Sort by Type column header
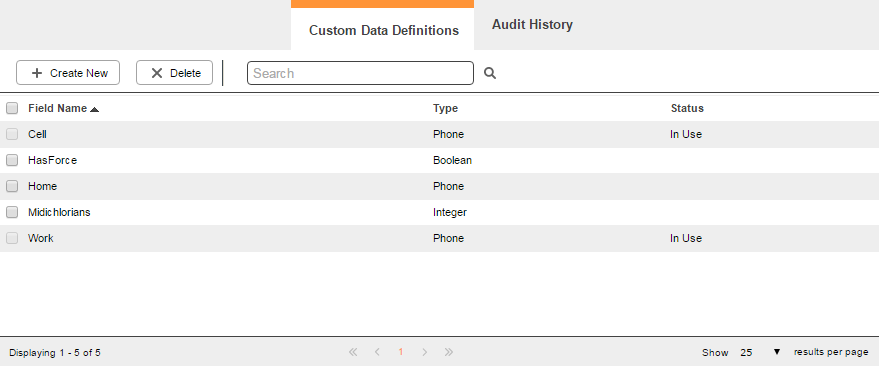Screen dimensions: 879x366 (x=445, y=108)
